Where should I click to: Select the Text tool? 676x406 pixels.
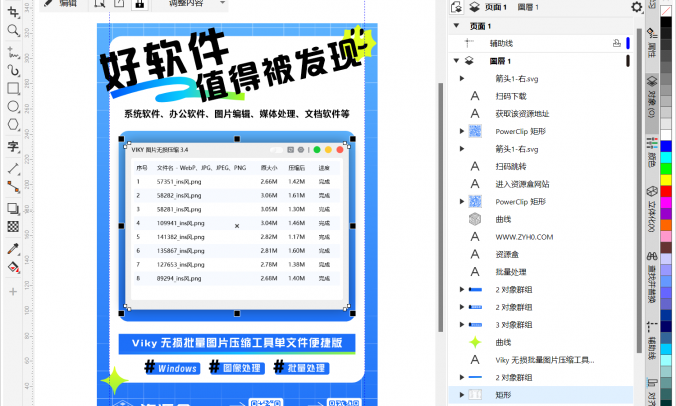13,147
